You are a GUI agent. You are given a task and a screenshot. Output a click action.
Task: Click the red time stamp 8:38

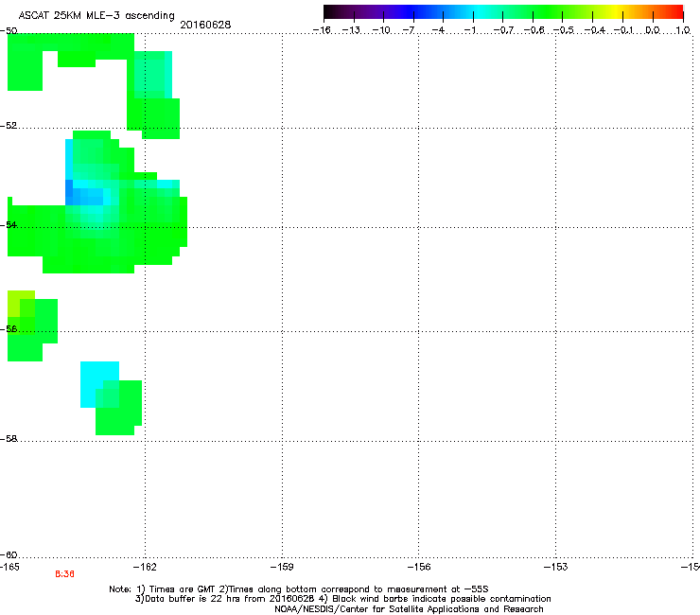click(x=64, y=574)
